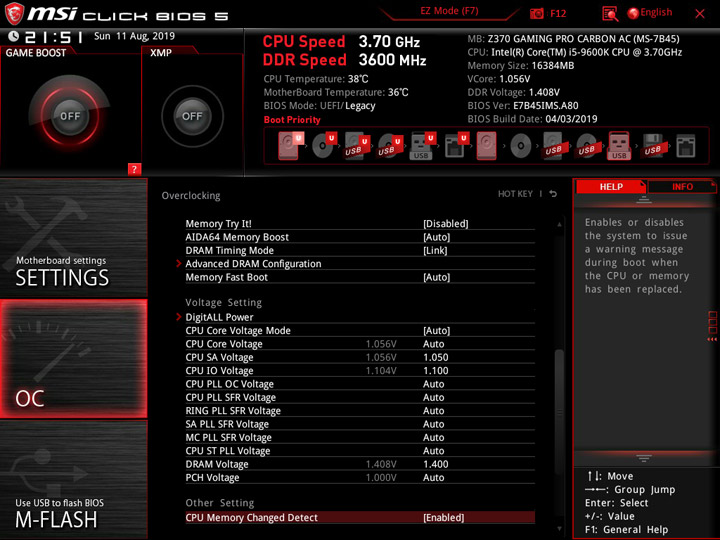The height and width of the screenshot is (540, 720).
Task: Select the UEFI CD/DVD boot device icon
Action: 324,146
